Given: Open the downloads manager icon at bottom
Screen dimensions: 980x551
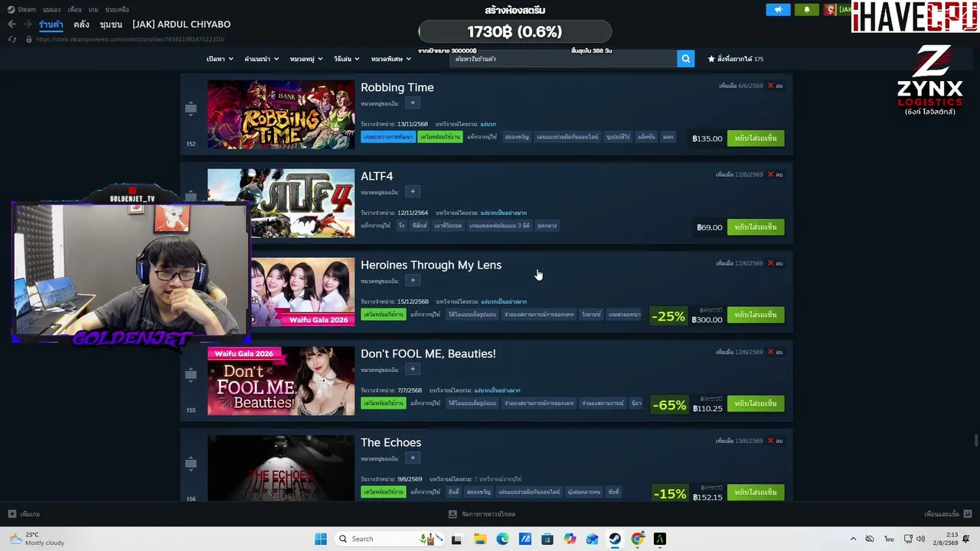Looking at the screenshot, I should point(452,514).
